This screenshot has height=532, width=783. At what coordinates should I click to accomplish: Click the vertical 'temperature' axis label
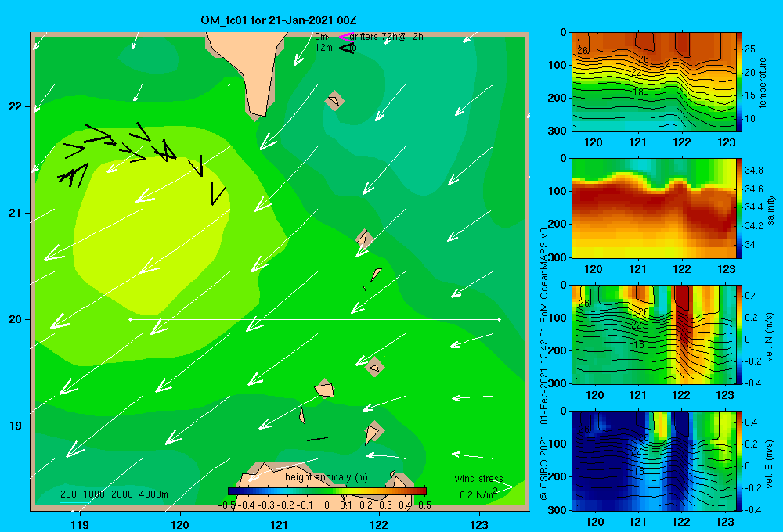point(763,82)
